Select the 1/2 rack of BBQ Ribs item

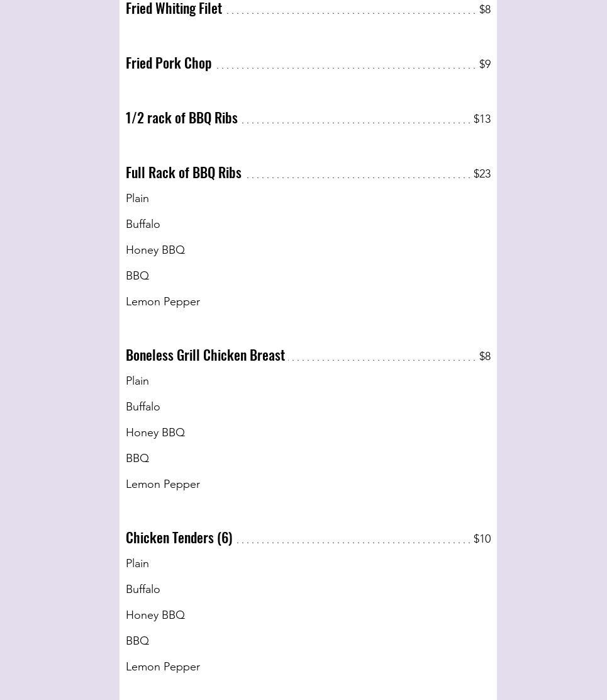click(x=182, y=118)
